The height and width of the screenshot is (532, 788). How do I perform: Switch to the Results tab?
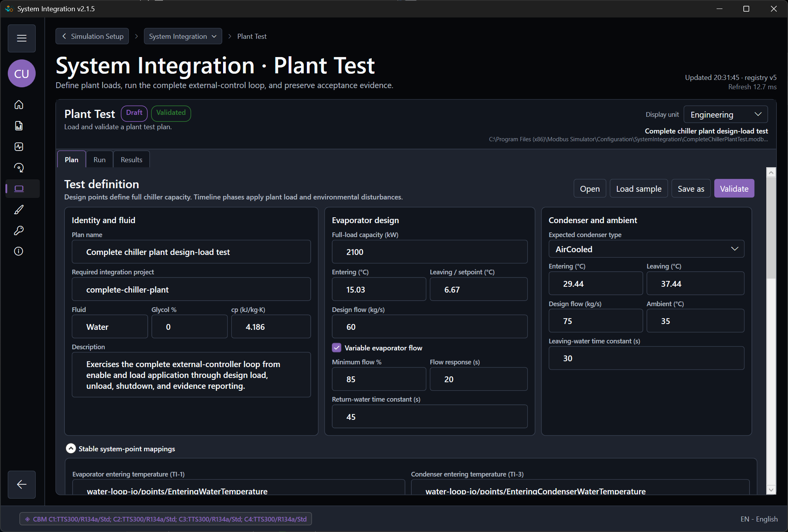click(x=132, y=159)
